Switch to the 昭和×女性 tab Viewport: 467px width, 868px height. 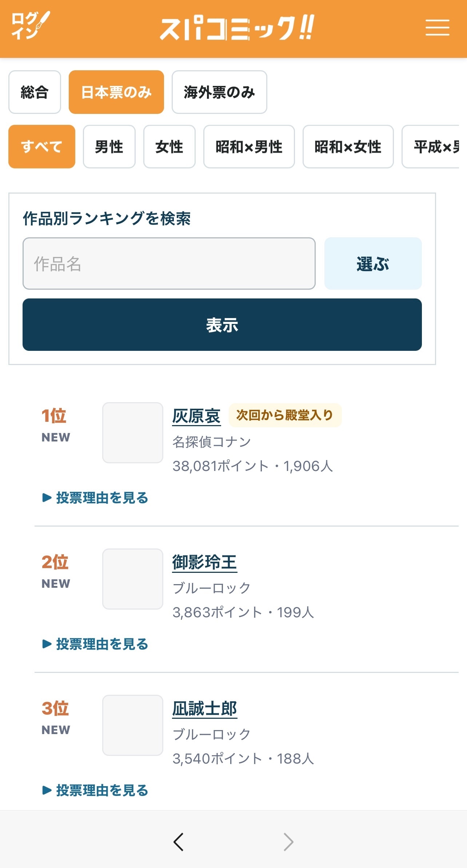[x=348, y=147]
